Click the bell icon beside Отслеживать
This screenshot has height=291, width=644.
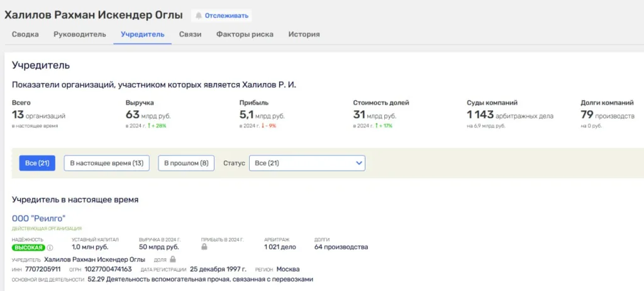pyautogui.click(x=198, y=15)
